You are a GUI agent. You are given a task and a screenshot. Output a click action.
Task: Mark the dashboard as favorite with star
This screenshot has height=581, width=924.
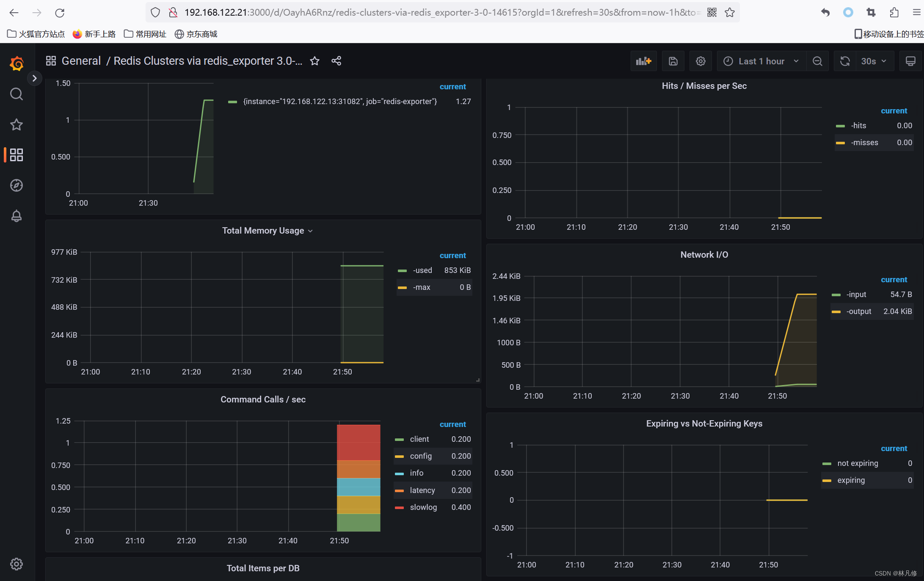[314, 61]
